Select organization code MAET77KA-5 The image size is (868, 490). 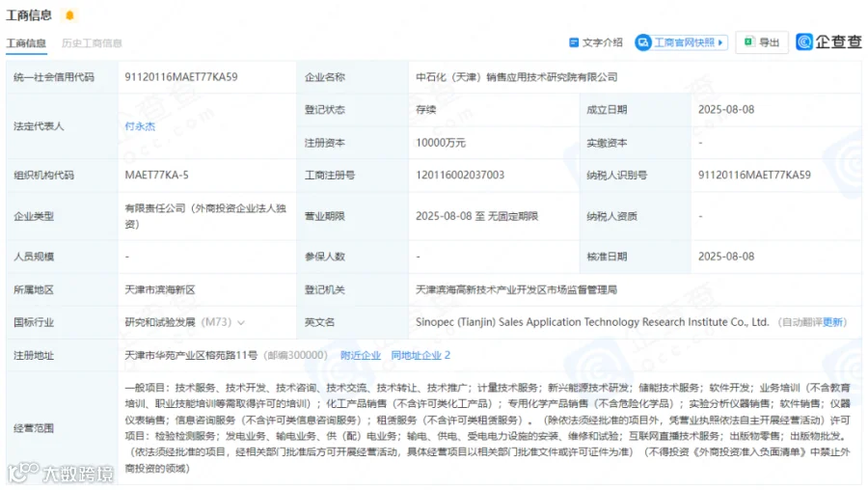point(156,175)
